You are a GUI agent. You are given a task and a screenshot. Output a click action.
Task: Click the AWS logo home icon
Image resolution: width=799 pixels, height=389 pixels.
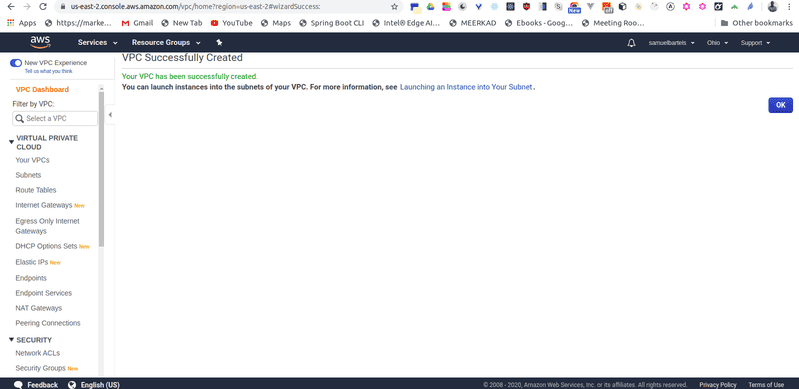point(40,42)
